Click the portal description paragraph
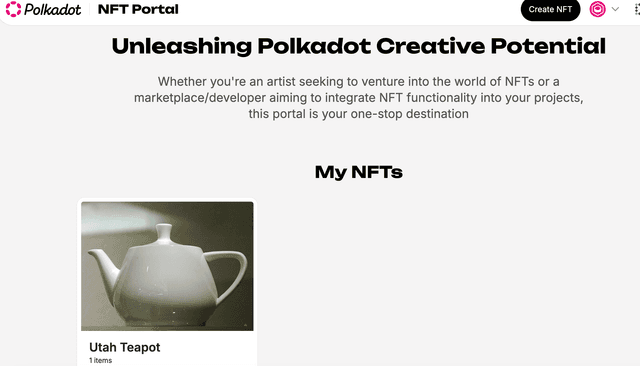The height and width of the screenshot is (366, 640). coord(358,98)
